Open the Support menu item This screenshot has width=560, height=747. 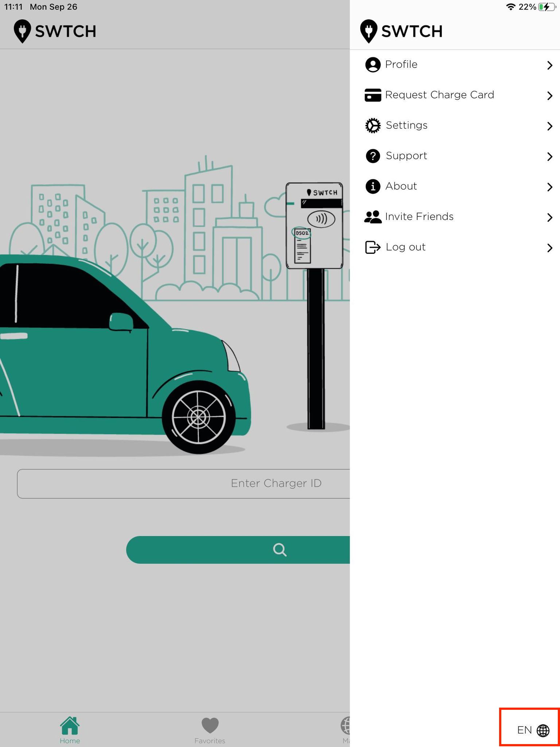(455, 156)
